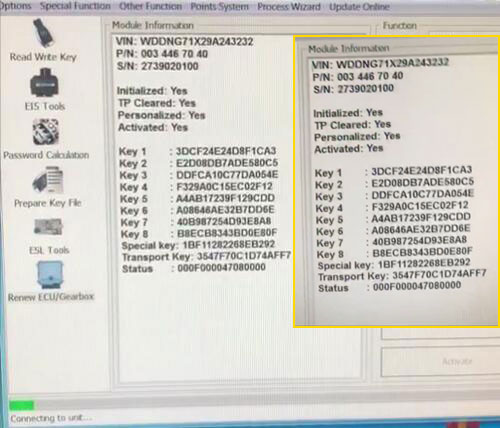The width and height of the screenshot is (500, 428).
Task: Click the Read Write Key label text
Action: coord(43,57)
